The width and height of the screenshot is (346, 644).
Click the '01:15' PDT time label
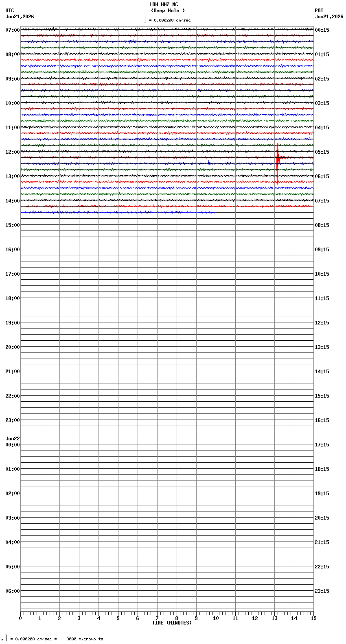322,54
